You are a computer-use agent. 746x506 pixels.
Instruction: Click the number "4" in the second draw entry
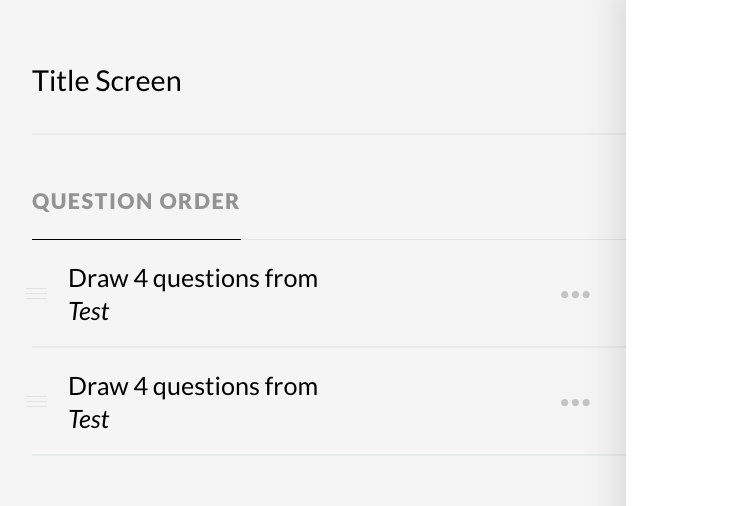pyautogui.click(x=140, y=387)
